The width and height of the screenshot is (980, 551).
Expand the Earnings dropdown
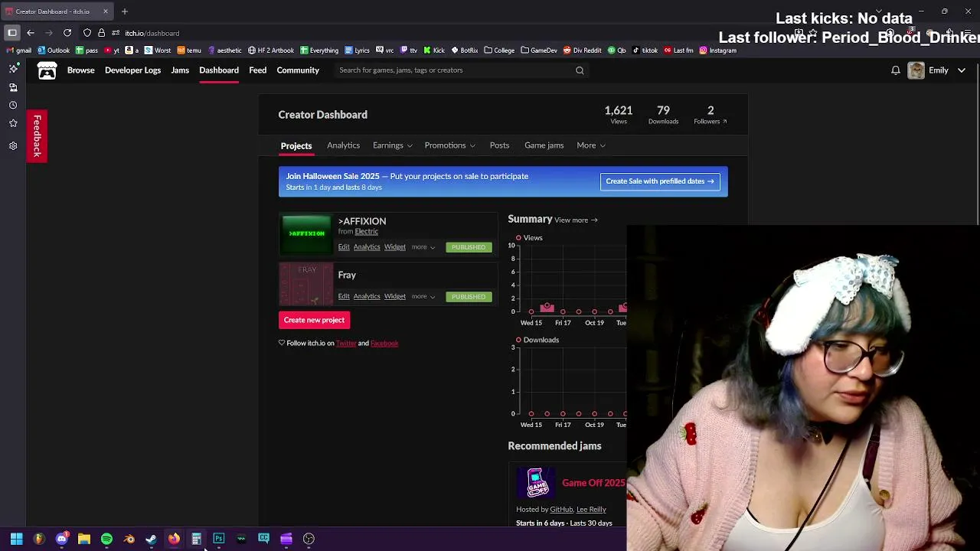pos(392,145)
